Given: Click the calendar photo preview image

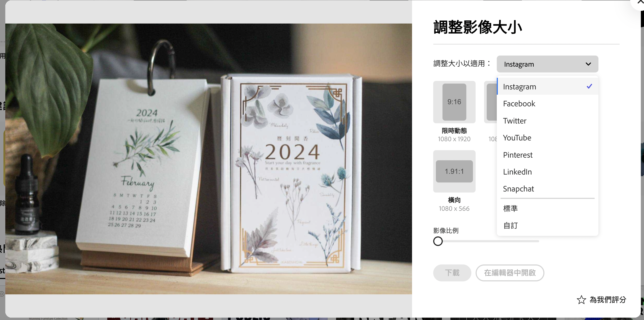Looking at the screenshot, I should 209,159.
